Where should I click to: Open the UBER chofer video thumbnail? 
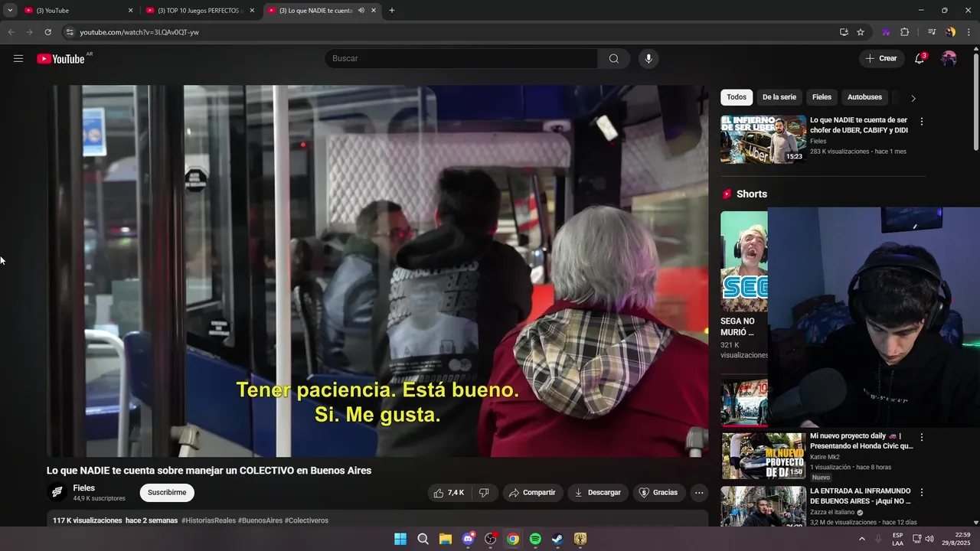click(763, 139)
